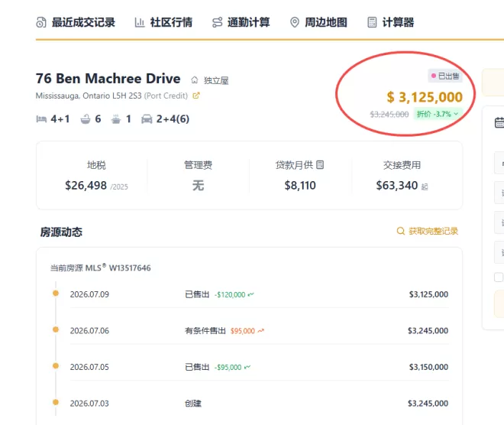The image size is (504, 425).
Task: Click the downward trend icon after -$95,000
Action: coord(247,367)
